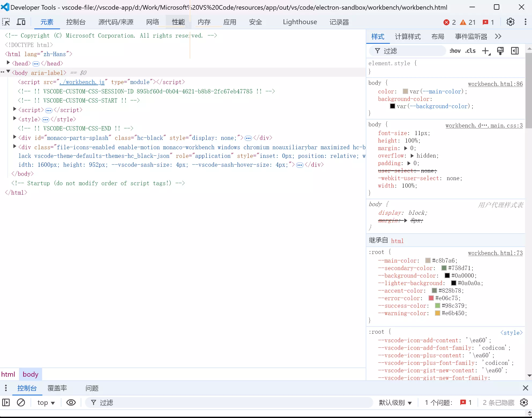Select the body breadcrumb at the bottom

pos(30,374)
